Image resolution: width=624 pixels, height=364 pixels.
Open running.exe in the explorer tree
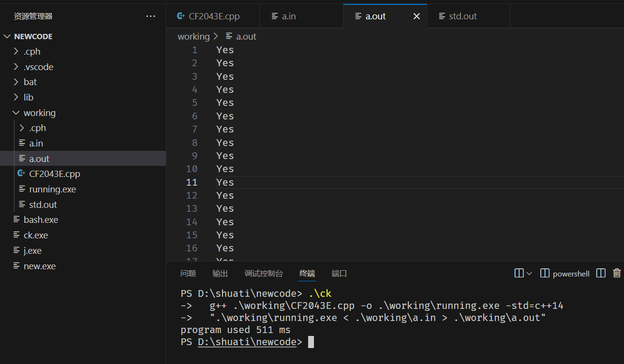point(83,189)
